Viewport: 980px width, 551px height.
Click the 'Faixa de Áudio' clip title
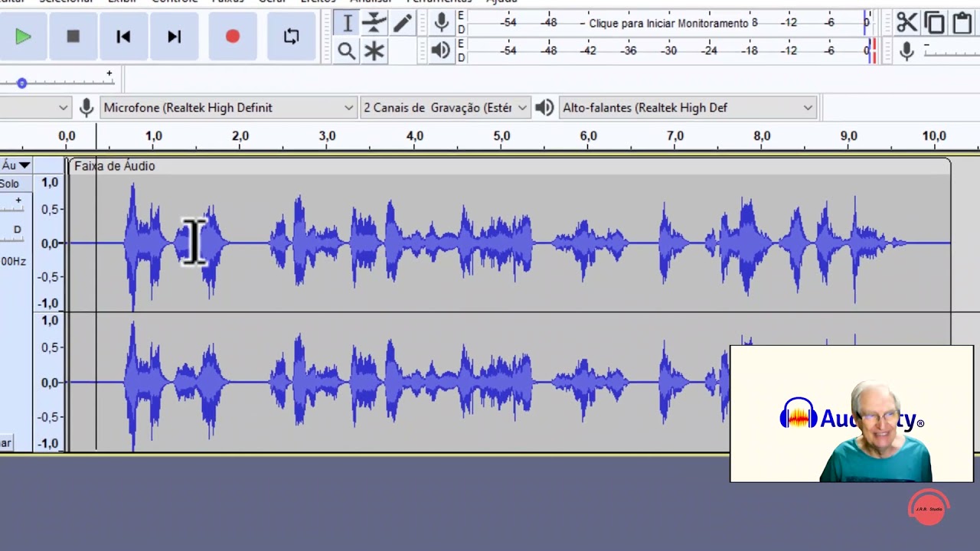click(115, 165)
